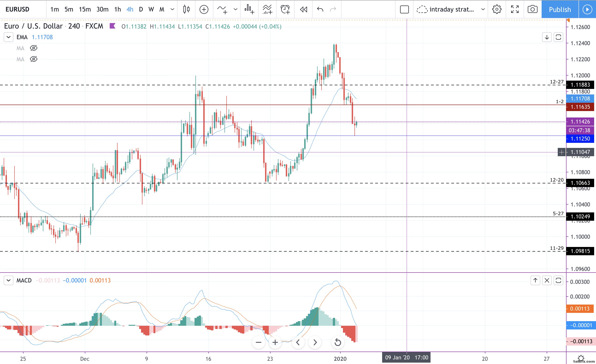Click the MACD indicator label

[x=24, y=280]
